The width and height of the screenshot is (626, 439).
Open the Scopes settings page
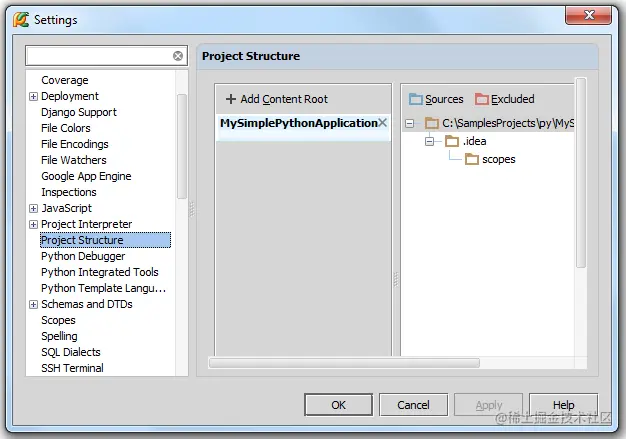pyautogui.click(x=58, y=320)
